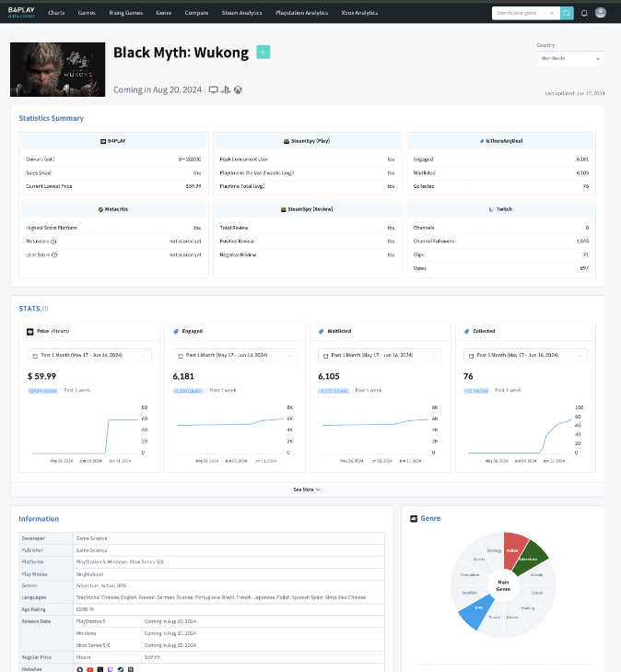This screenshot has height=672, width=621.
Task: Click Metascore info icon
Action: point(53,242)
